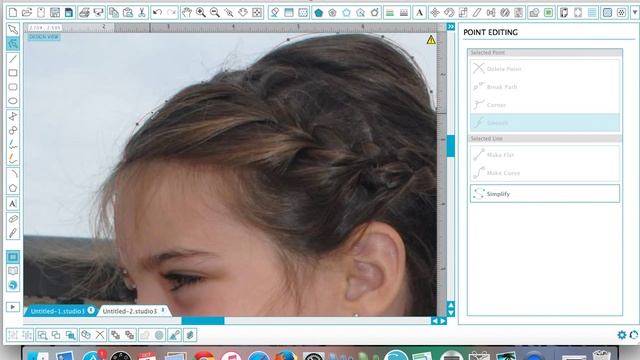
Task: Choose the Draw a Rectangle tool
Action: tap(13, 73)
